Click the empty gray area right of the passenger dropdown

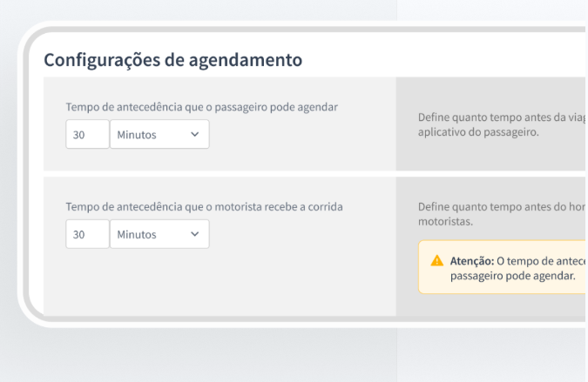pyautogui.click(x=305, y=136)
